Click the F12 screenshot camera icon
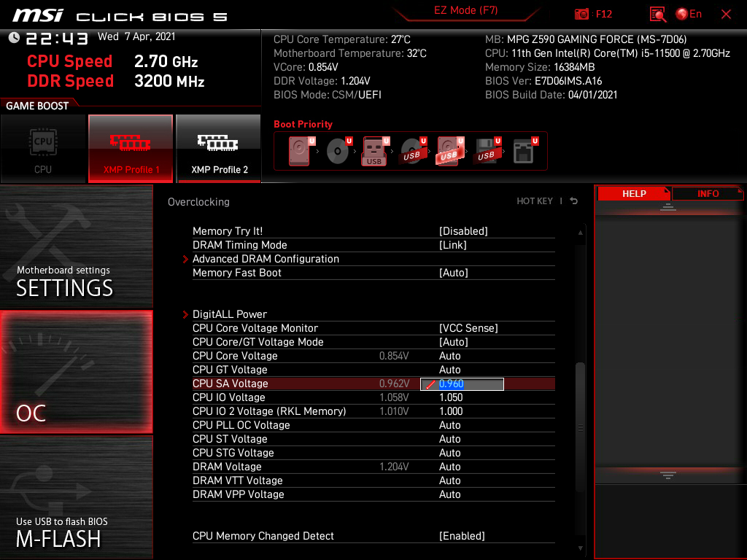 [x=582, y=14]
